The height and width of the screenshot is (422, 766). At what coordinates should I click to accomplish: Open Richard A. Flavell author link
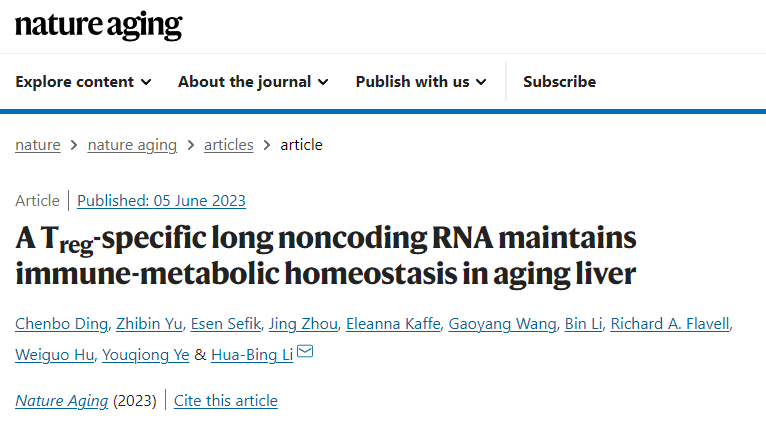[670, 324]
